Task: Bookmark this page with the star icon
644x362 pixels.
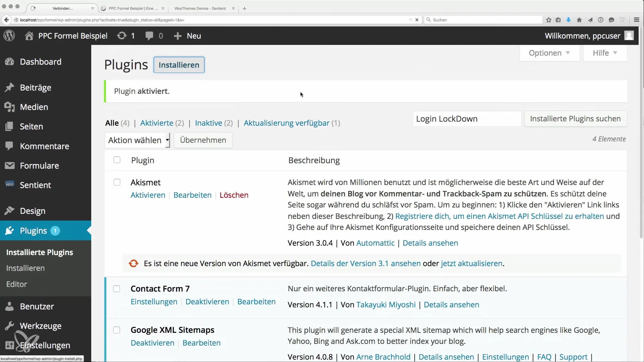Action: click(549, 20)
